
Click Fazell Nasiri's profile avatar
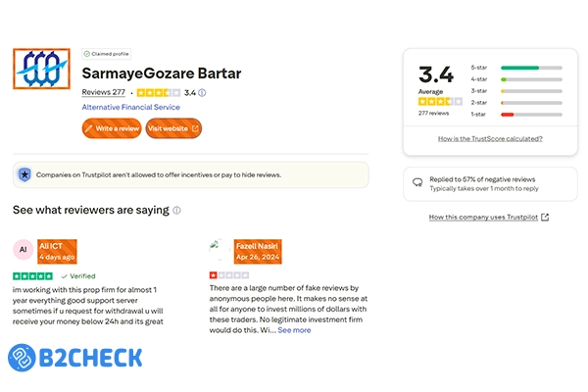[x=220, y=250]
